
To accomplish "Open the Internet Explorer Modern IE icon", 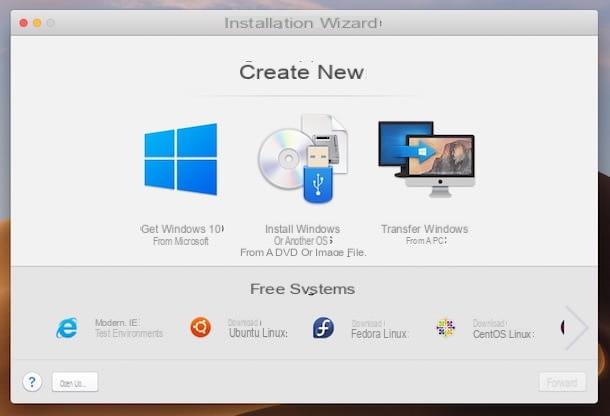I will click(x=67, y=328).
